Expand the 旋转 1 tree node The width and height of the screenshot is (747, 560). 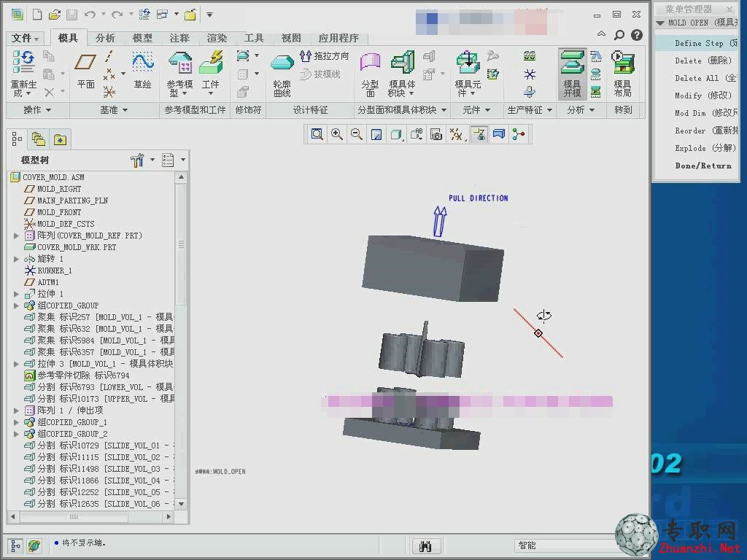(x=16, y=259)
